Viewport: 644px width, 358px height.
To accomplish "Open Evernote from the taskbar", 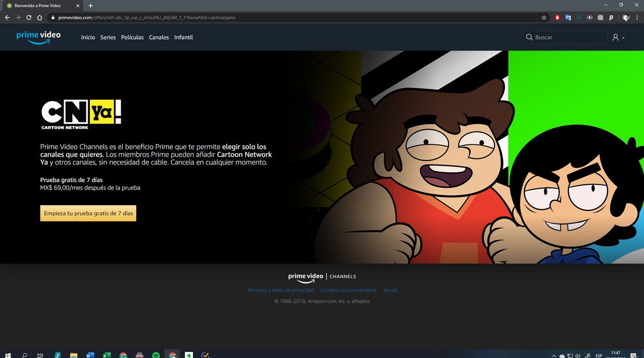I will click(189, 355).
